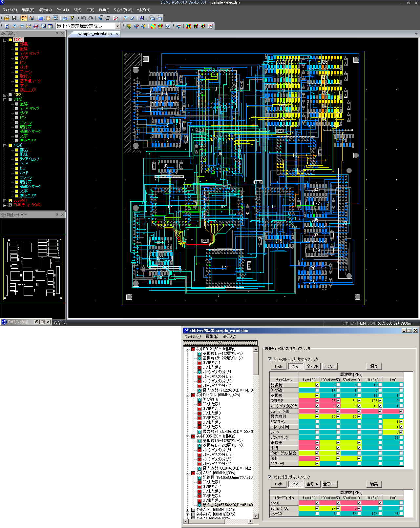Click the PI analysis toolbar icon
Image resolution: width=420 pixels, height=528 pixels.
tap(189, 26)
